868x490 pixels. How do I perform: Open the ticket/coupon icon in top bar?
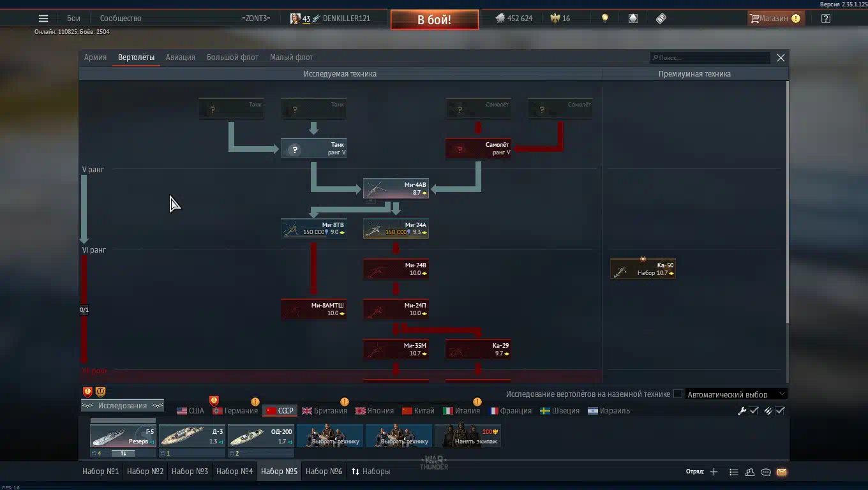[x=661, y=19]
